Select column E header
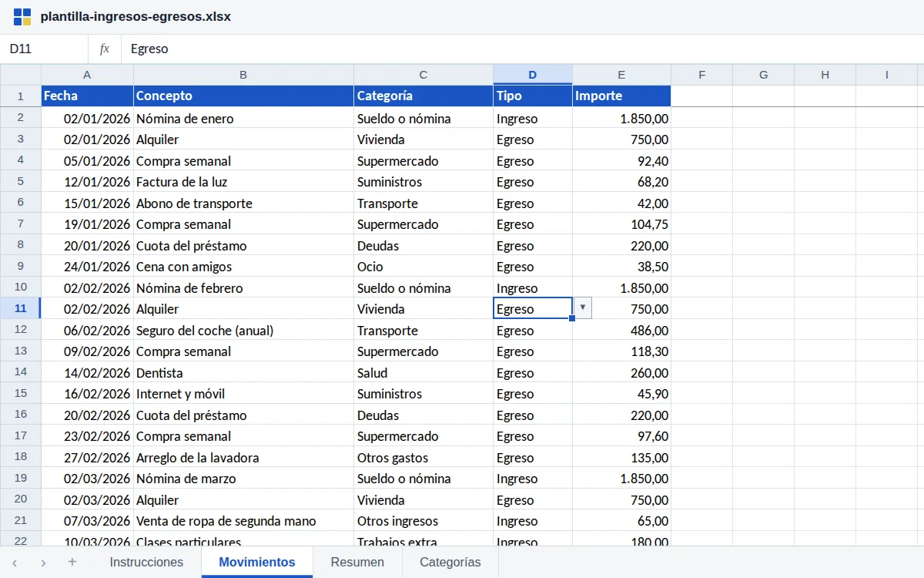This screenshot has height=578, width=924. click(x=621, y=75)
